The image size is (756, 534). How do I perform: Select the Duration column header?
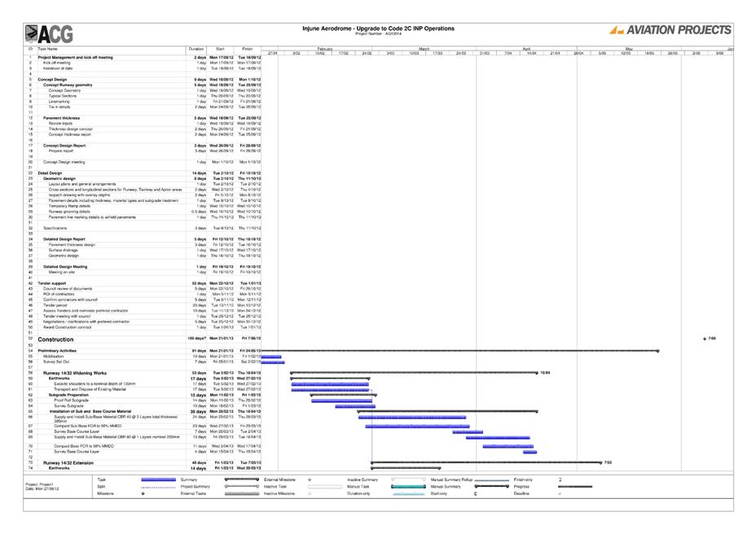(x=196, y=49)
